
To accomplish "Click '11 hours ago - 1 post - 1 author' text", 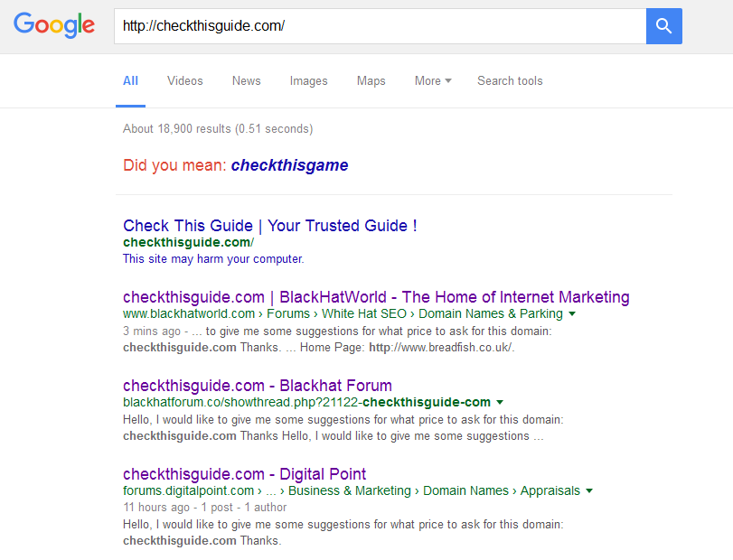I will (x=205, y=508).
